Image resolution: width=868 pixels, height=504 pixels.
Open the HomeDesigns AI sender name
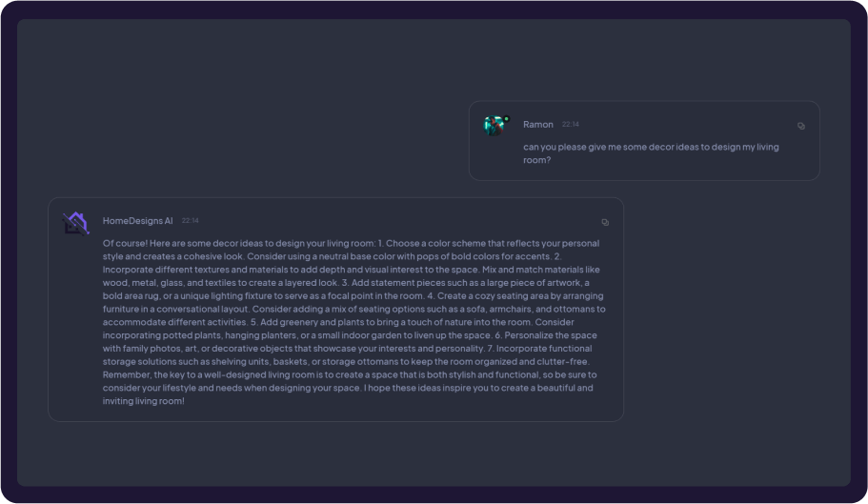coord(137,221)
